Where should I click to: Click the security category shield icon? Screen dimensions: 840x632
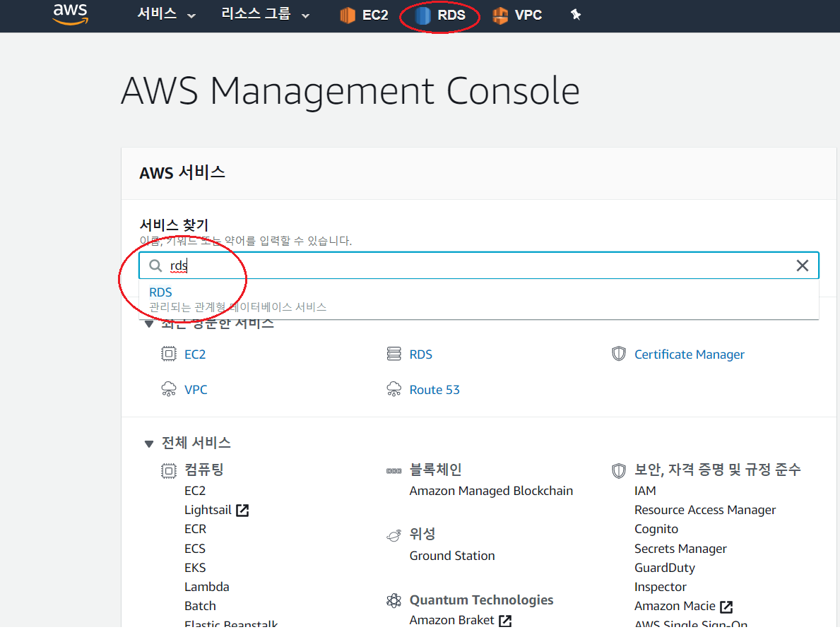(619, 471)
